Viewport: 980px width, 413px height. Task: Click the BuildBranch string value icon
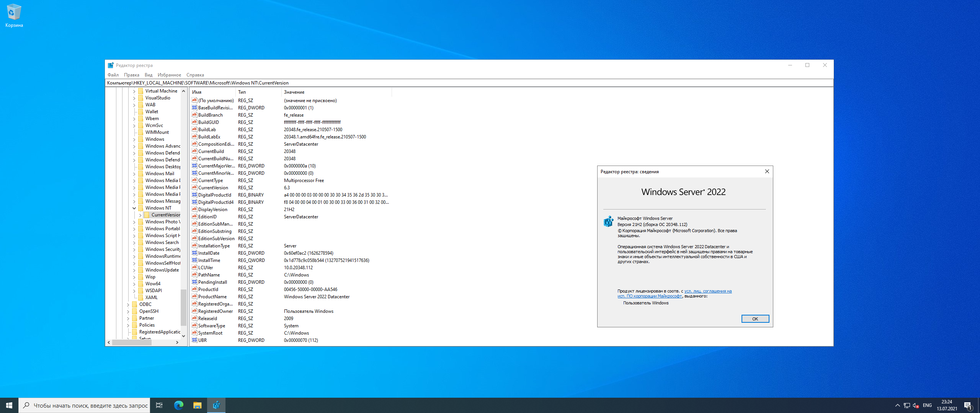coord(194,115)
